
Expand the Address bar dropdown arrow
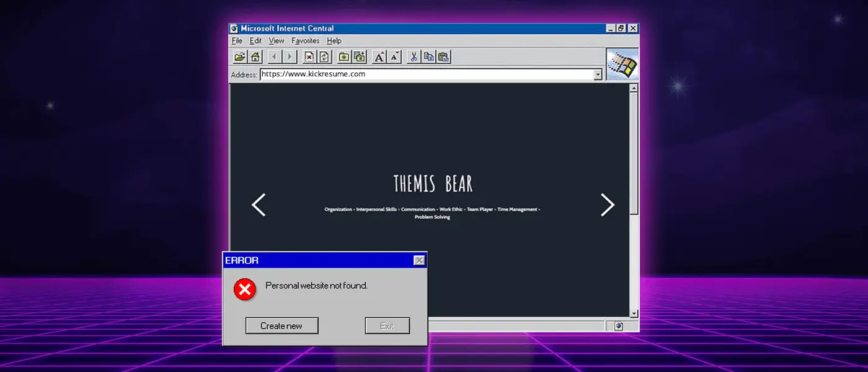point(598,74)
